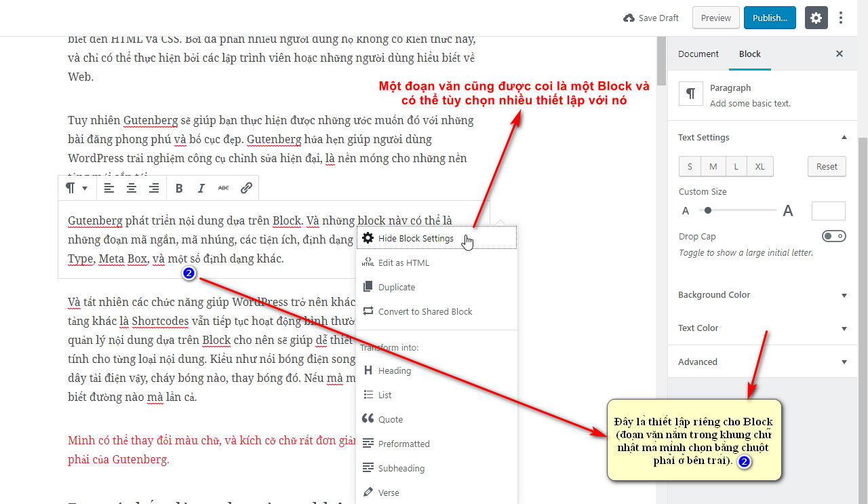Click the custom font size input field
Viewport: 868px width, 504px height.
tap(829, 211)
